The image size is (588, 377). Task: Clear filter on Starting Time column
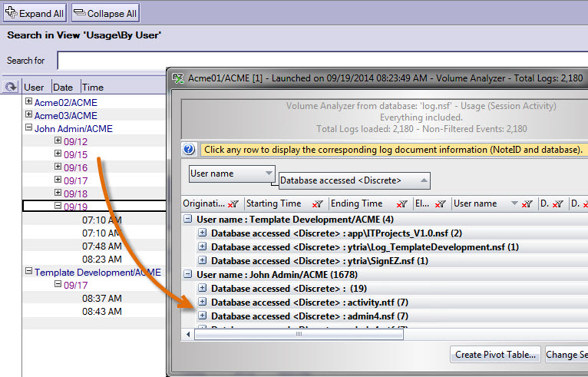click(317, 204)
